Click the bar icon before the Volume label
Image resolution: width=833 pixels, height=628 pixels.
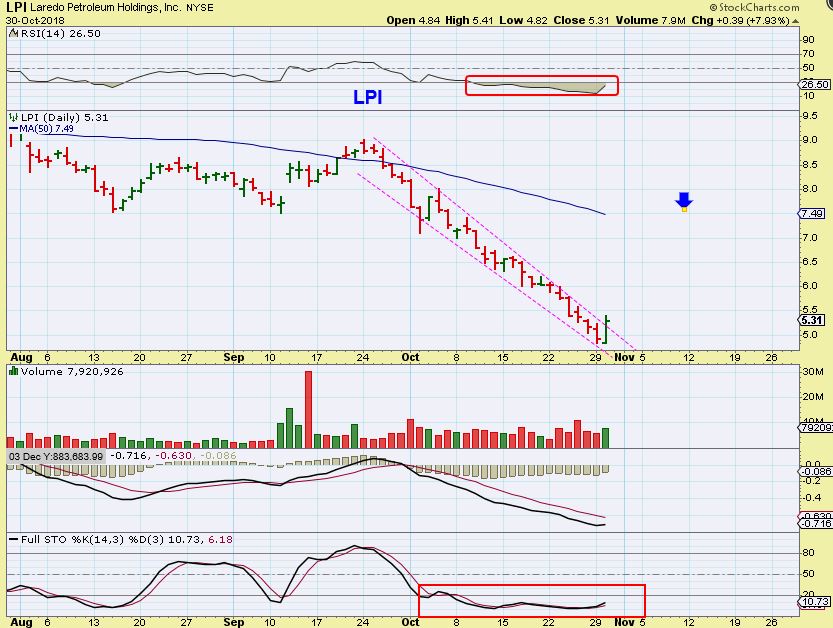(14, 371)
